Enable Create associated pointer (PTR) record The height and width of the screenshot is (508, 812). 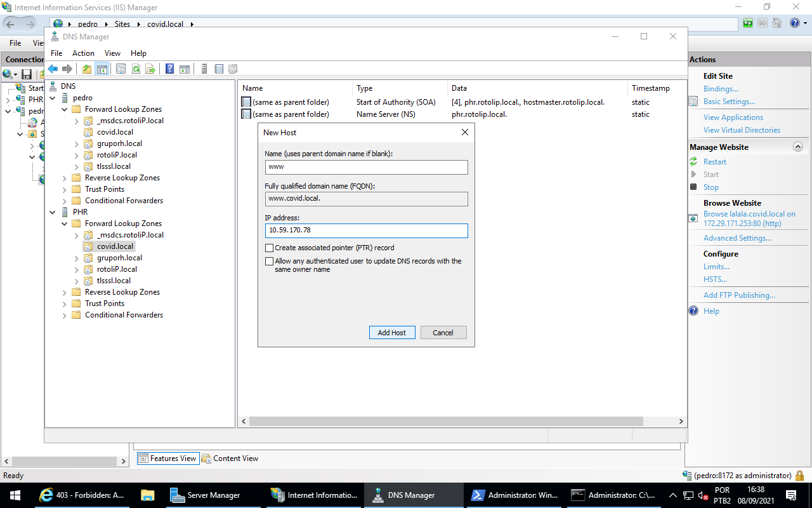coord(270,248)
